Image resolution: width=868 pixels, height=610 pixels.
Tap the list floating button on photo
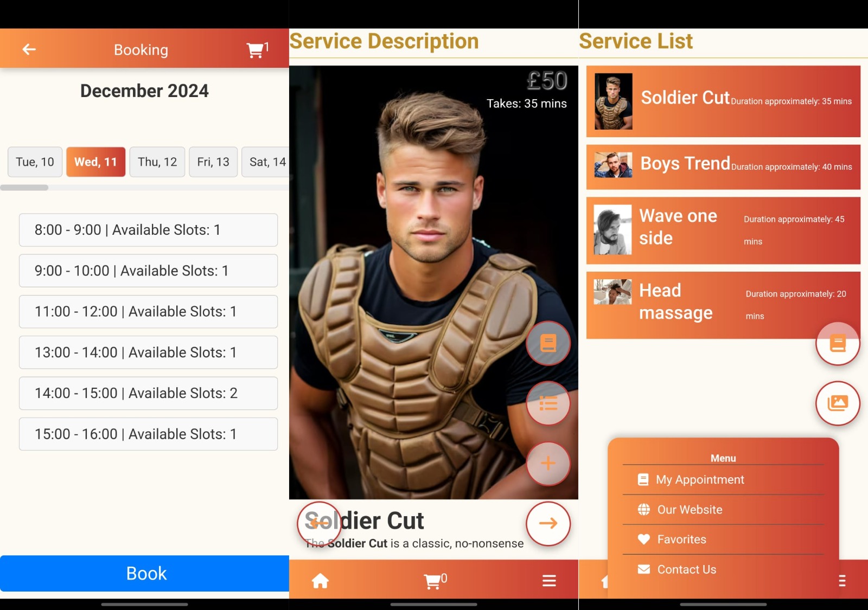pyautogui.click(x=548, y=403)
